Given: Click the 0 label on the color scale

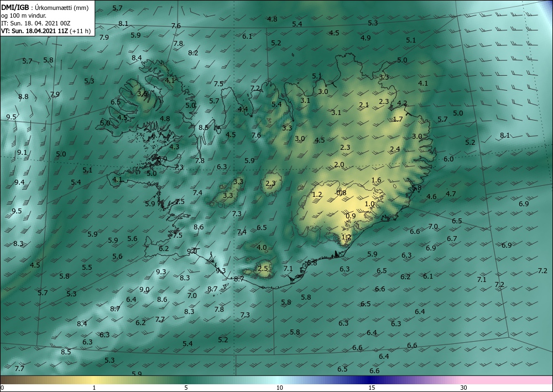Looking at the screenshot, I should click(x=2, y=388).
